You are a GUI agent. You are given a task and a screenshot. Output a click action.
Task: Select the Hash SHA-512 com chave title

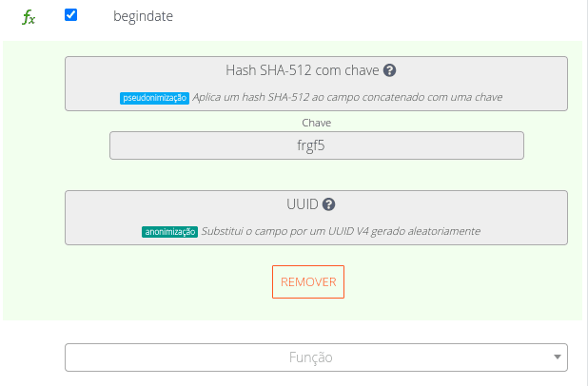pos(302,70)
